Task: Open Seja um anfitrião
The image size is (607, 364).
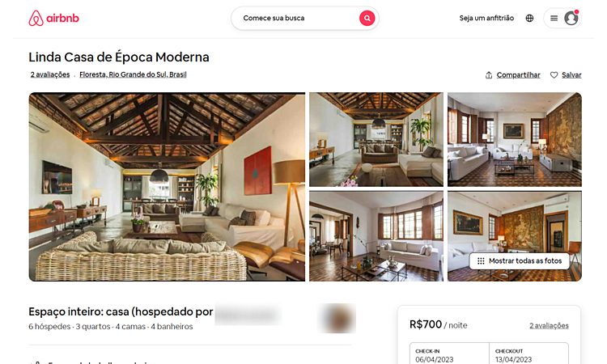Action: pyautogui.click(x=486, y=18)
